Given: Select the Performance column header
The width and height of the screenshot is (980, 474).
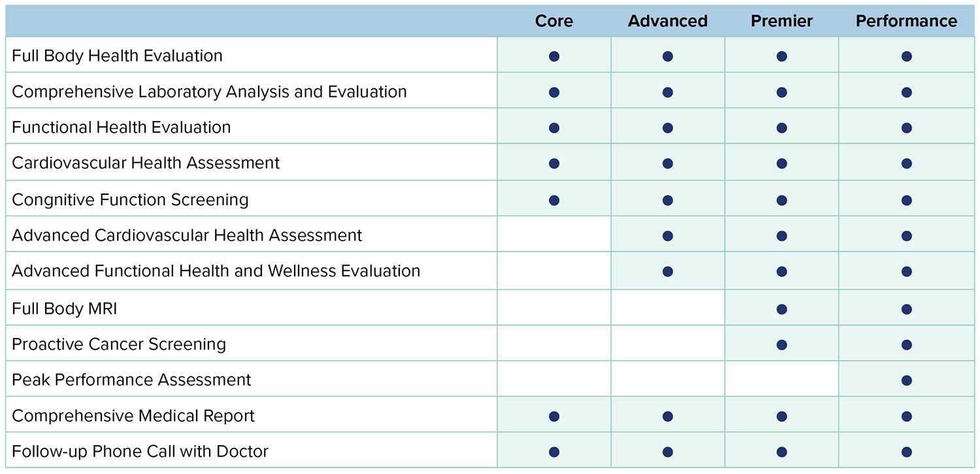Looking at the screenshot, I should (906, 21).
